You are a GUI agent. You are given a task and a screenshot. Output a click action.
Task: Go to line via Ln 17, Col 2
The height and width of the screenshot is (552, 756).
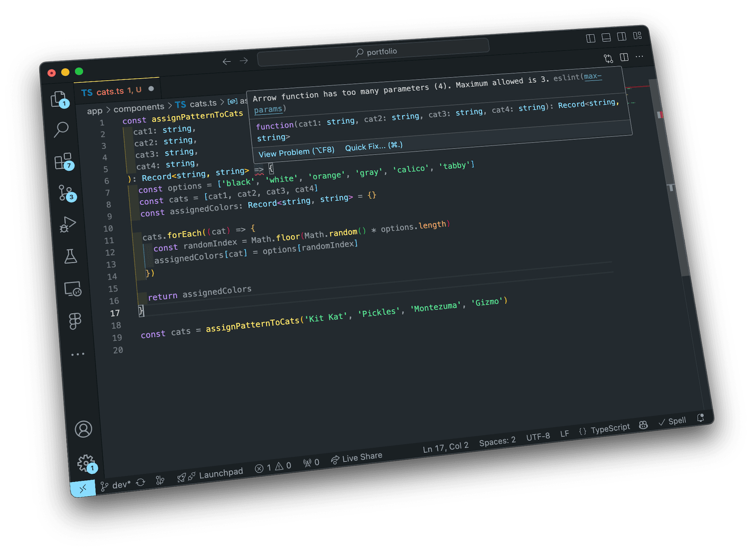coord(446,447)
